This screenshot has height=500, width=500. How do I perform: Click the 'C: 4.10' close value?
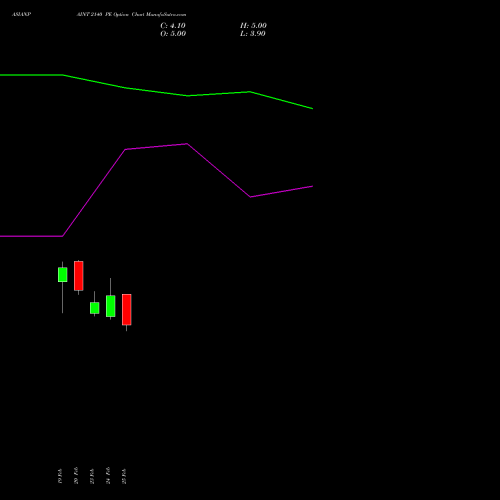[x=173, y=26]
